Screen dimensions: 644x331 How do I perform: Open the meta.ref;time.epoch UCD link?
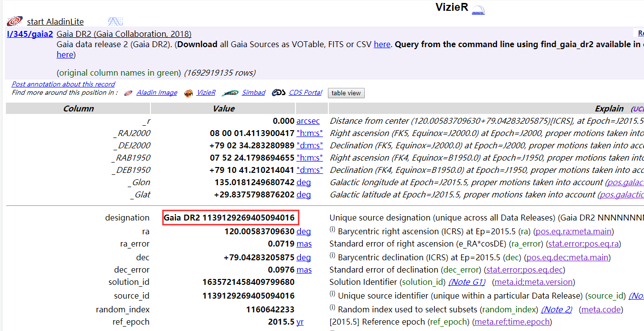(511, 322)
